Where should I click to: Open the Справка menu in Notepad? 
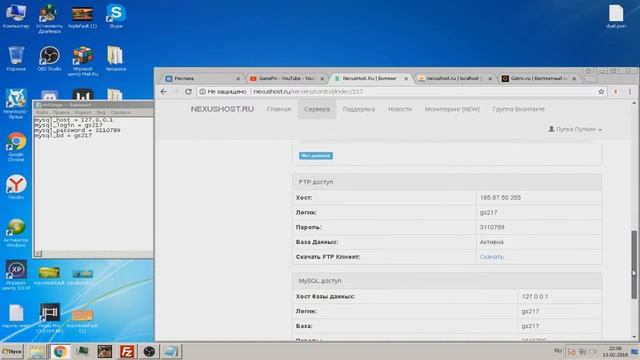click(x=120, y=112)
